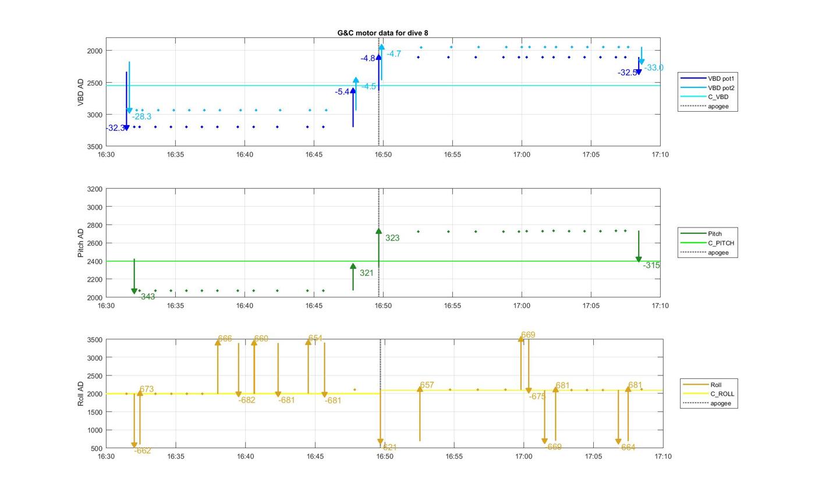
Task: Click the '17:10' tick under the Roll plot
Action: coord(662,457)
